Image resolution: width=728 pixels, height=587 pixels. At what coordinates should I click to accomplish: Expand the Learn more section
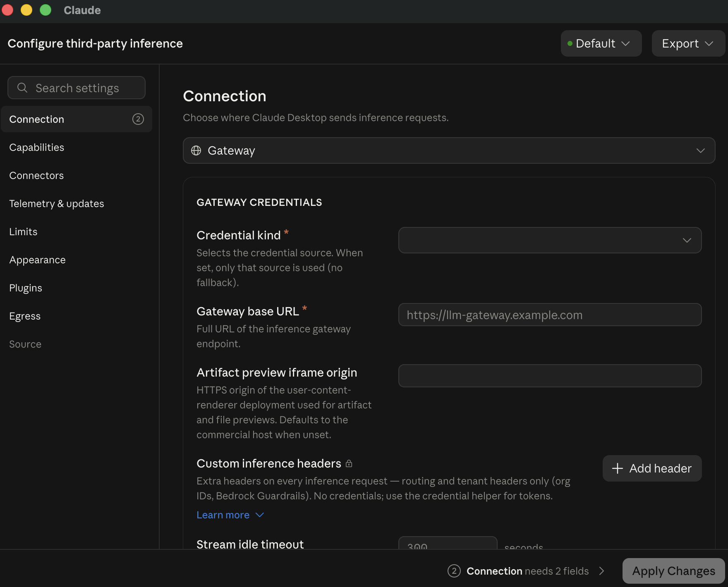point(230,515)
